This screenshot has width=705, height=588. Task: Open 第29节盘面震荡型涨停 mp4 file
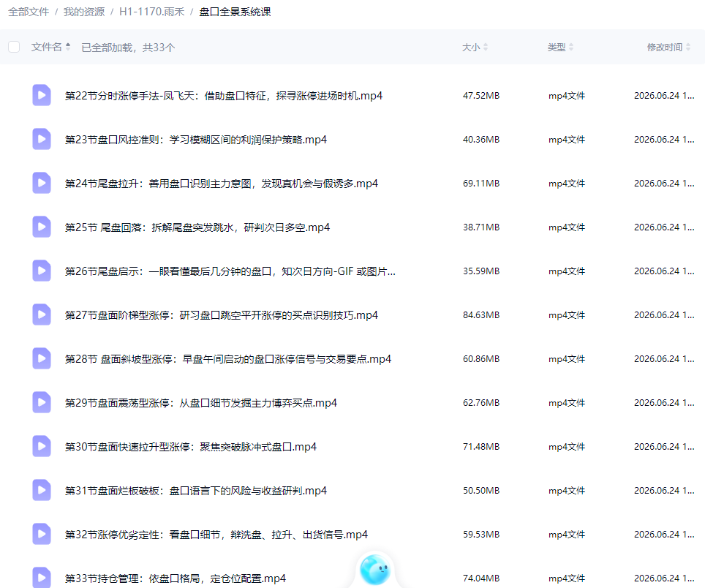tap(201, 403)
